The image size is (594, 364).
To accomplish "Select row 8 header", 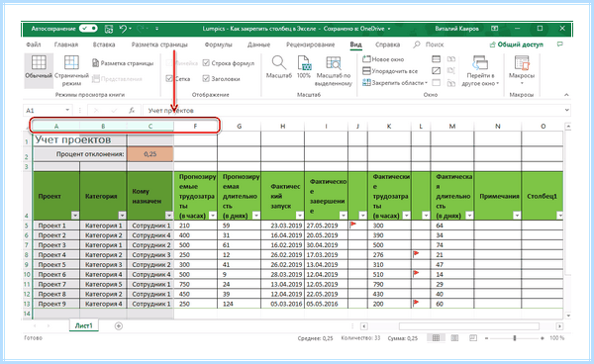I will pyautogui.click(x=27, y=254).
